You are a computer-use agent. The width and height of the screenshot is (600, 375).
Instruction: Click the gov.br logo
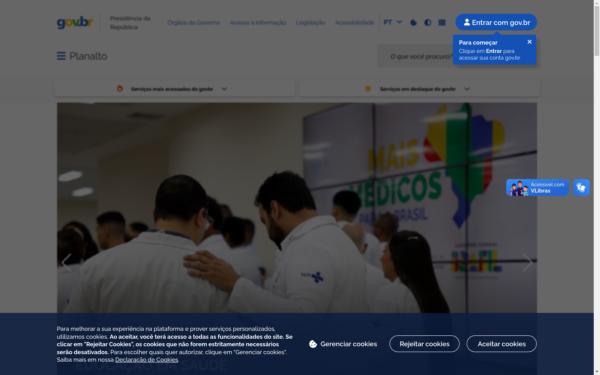[x=75, y=23]
